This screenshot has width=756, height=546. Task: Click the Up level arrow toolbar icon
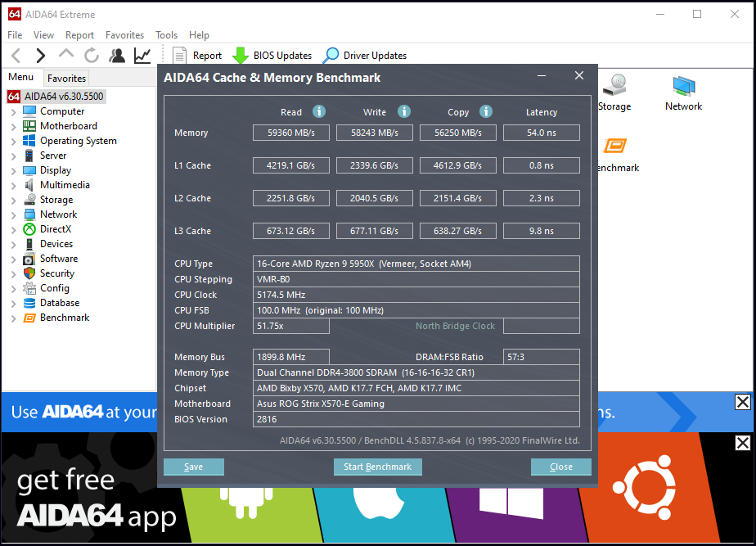(x=66, y=54)
